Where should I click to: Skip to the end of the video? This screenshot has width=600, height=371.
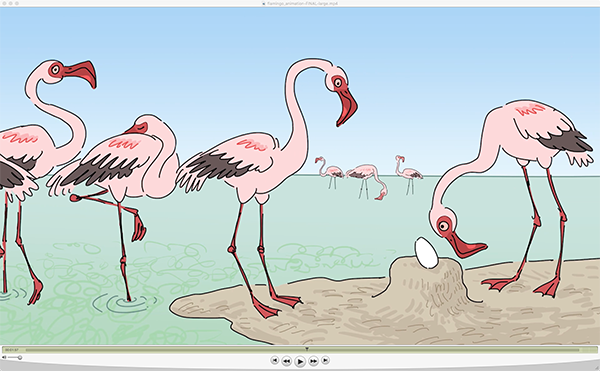point(325,360)
